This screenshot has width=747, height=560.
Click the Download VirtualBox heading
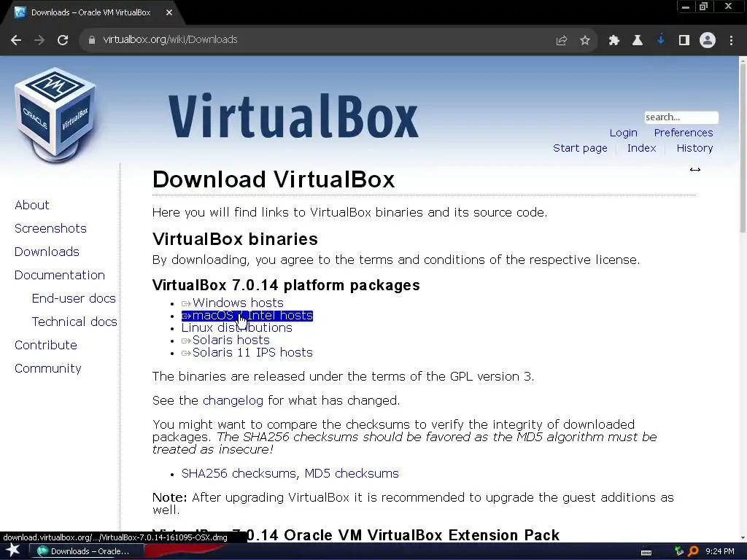tap(274, 179)
